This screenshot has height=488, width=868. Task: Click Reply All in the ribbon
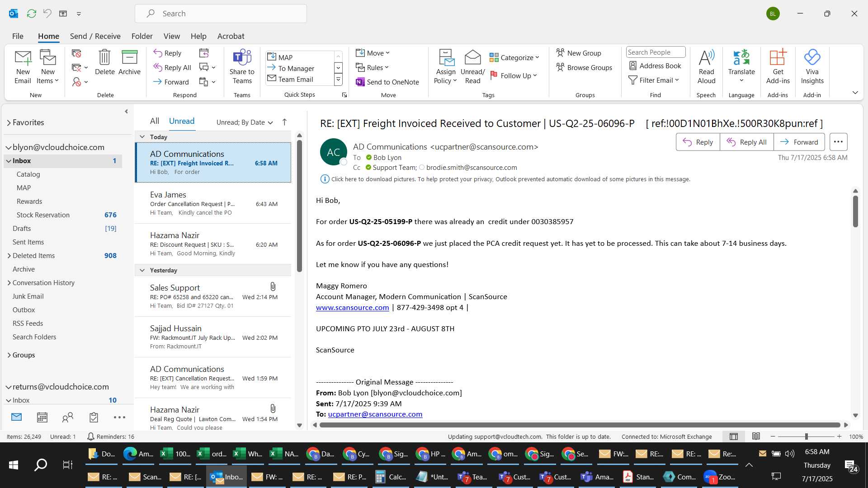pos(172,67)
